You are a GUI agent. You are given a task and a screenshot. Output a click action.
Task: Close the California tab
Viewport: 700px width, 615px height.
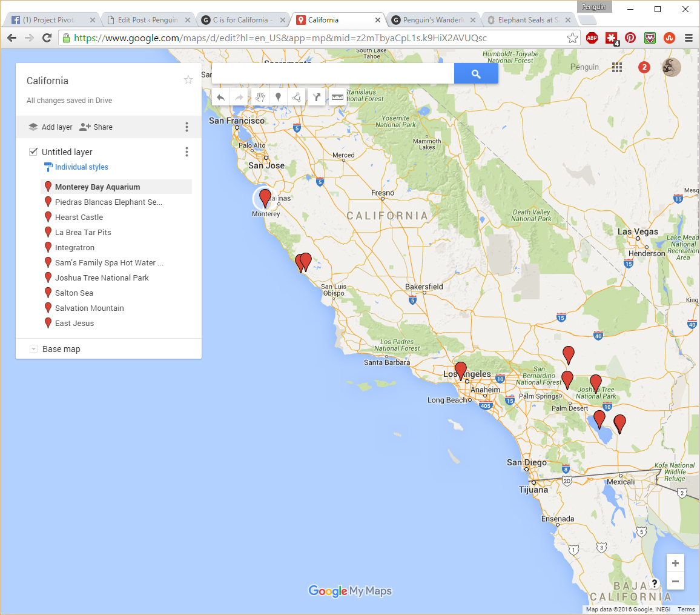point(378,19)
